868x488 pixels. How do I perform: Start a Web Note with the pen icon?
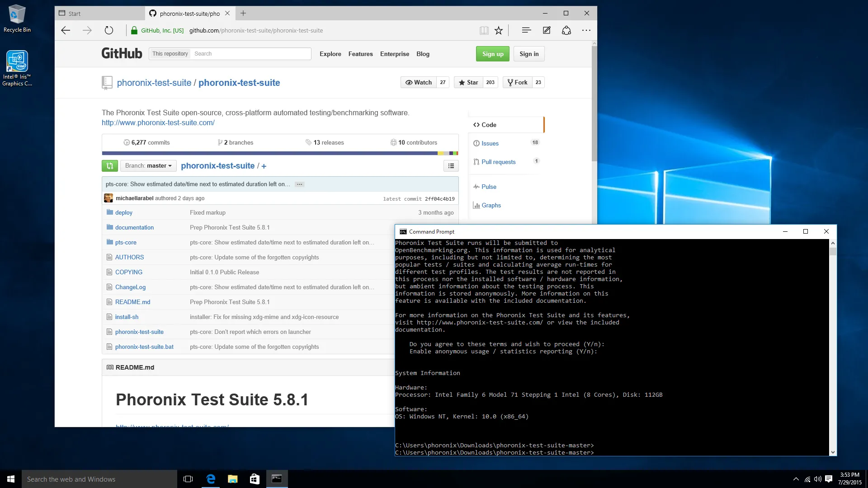(547, 30)
